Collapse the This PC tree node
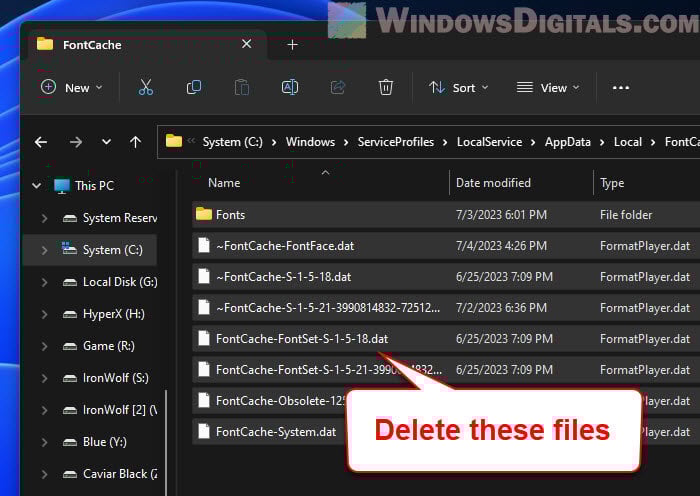 click(x=37, y=185)
